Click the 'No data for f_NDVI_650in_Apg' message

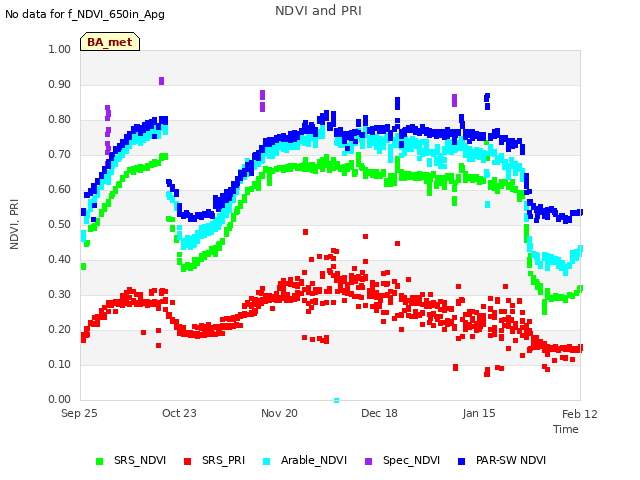85,15
